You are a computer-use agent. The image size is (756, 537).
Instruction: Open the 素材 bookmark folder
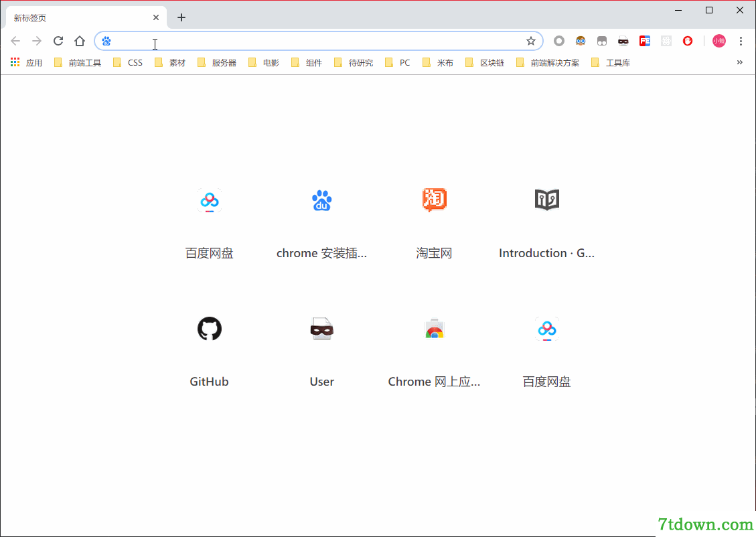pos(170,63)
